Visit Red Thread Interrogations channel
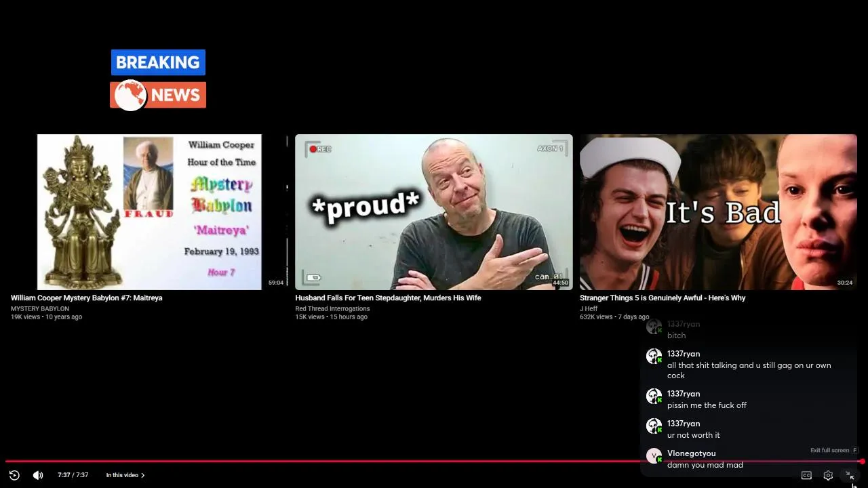868x488 pixels. pos(332,308)
